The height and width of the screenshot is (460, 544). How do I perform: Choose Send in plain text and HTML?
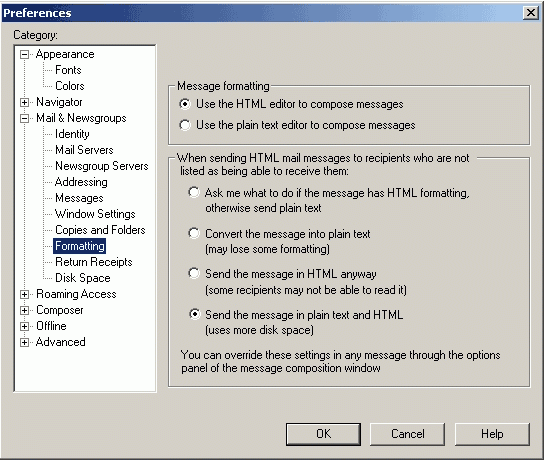tap(195, 314)
